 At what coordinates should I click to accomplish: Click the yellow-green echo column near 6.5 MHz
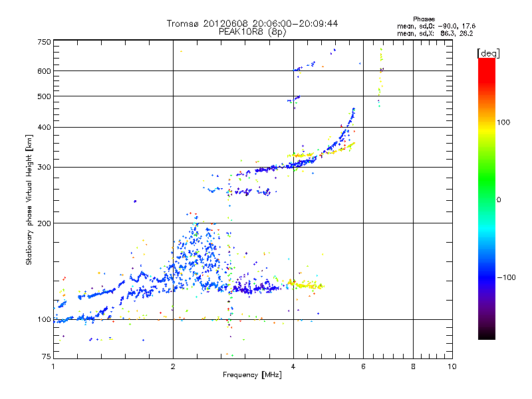(x=380, y=77)
